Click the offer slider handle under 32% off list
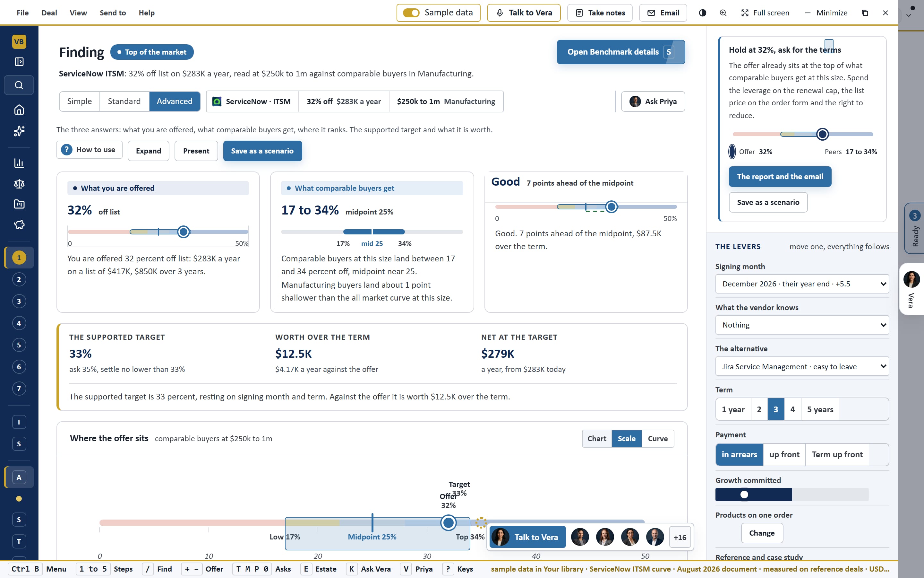 [184, 232]
